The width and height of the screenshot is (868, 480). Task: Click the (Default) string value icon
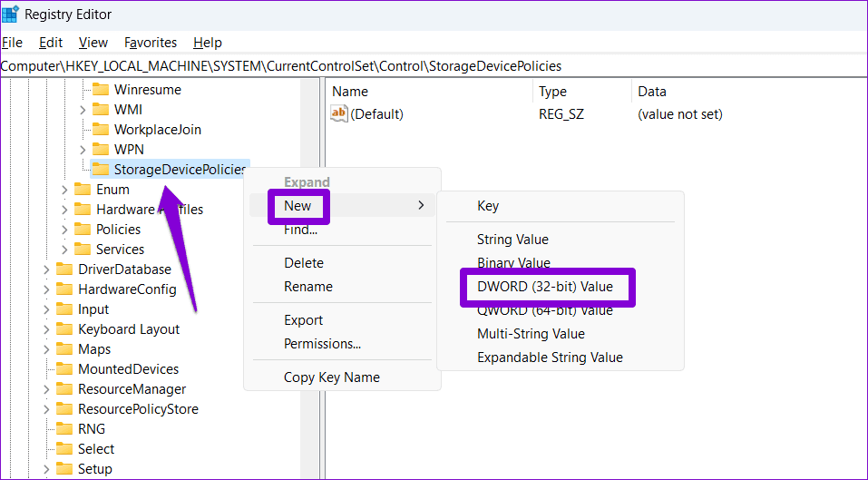coord(339,113)
